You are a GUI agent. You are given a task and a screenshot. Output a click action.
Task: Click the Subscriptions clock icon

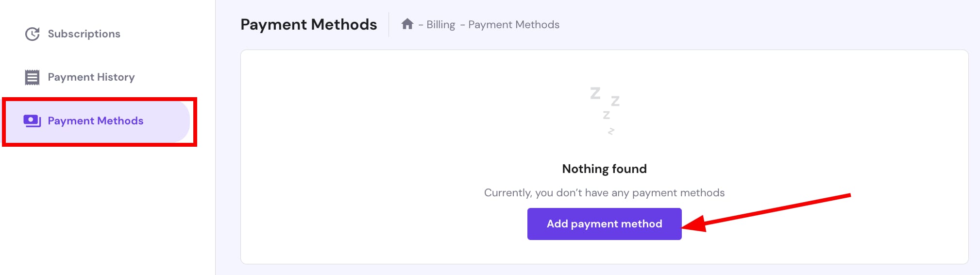click(32, 34)
